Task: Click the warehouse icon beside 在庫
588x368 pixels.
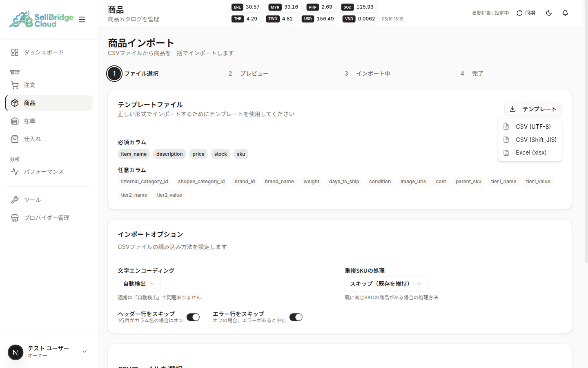Action: [15, 121]
